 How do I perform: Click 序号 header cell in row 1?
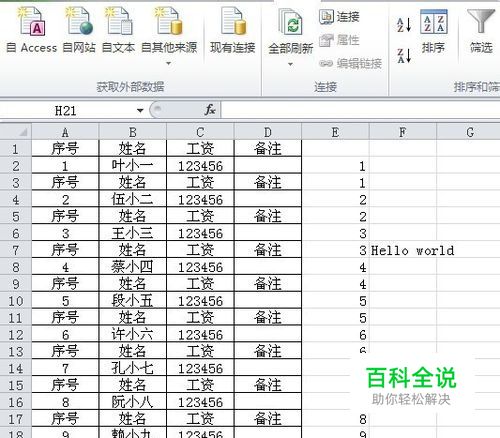[65, 149]
